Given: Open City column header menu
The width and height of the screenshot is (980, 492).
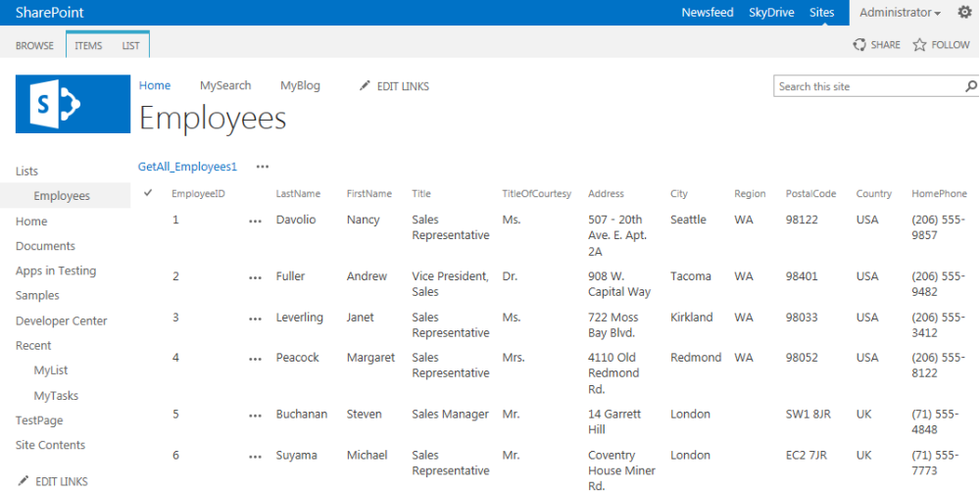Looking at the screenshot, I should [x=679, y=194].
